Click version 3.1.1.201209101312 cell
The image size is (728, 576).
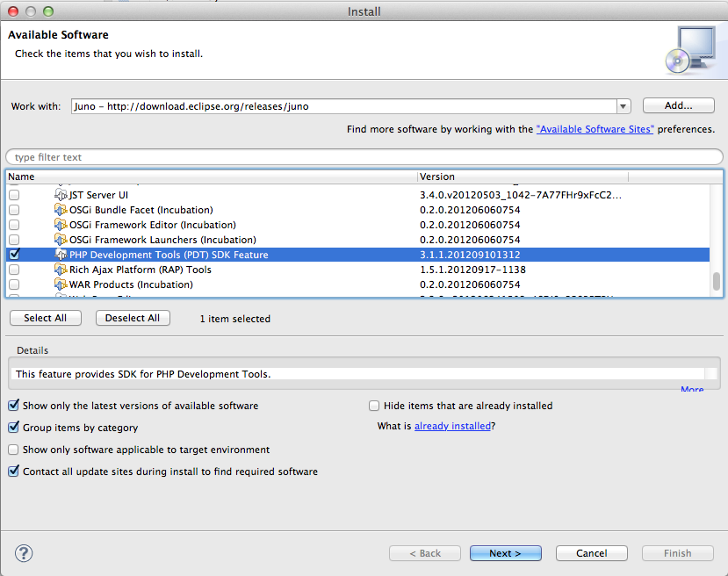[x=470, y=255]
